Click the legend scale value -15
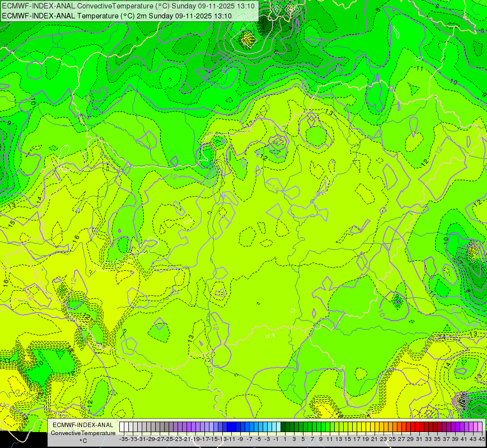The height and width of the screenshot is (448, 487). (x=214, y=439)
